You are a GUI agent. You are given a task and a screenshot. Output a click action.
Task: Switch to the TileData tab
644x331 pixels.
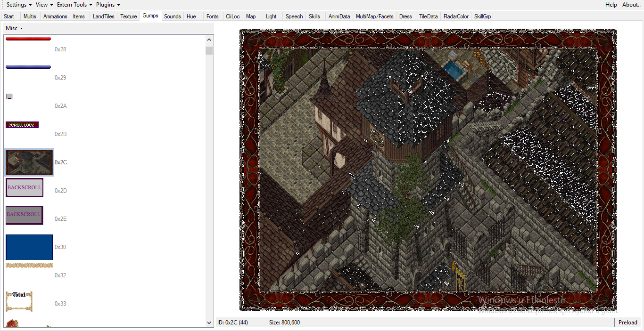click(x=428, y=16)
